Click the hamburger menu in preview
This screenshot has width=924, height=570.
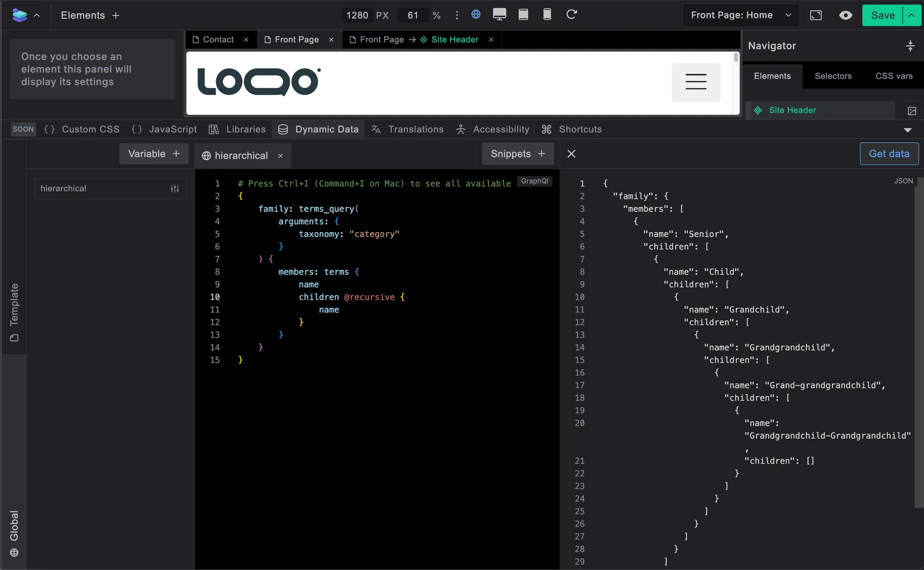tap(696, 82)
